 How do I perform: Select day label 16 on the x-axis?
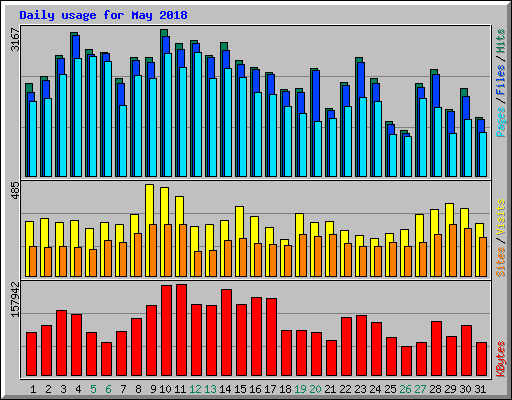pyautogui.click(x=255, y=389)
